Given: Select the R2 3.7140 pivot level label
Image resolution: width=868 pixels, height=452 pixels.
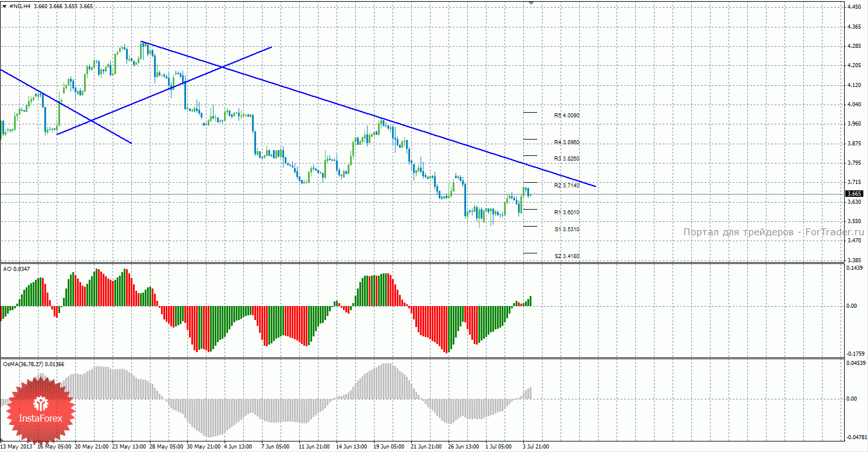Looking at the screenshot, I should click(566, 185).
